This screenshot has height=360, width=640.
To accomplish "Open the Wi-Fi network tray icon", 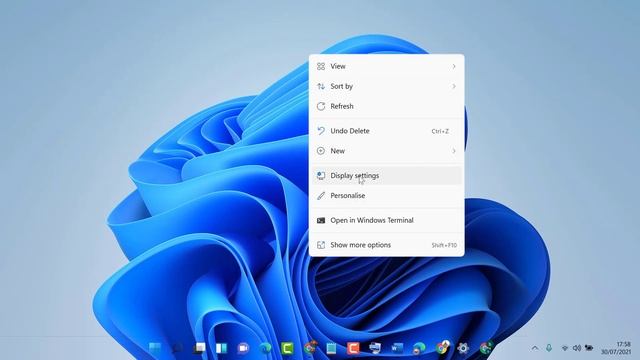I will [x=565, y=348].
